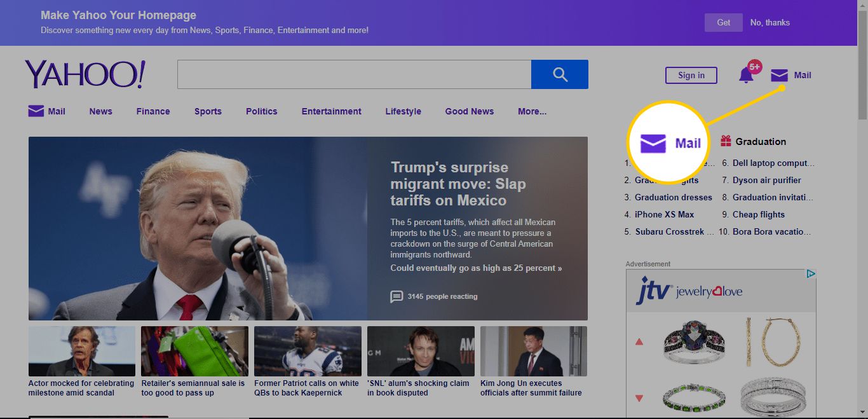Expand the More... navigation menu
Image resolution: width=868 pixels, height=419 pixels.
click(x=532, y=111)
